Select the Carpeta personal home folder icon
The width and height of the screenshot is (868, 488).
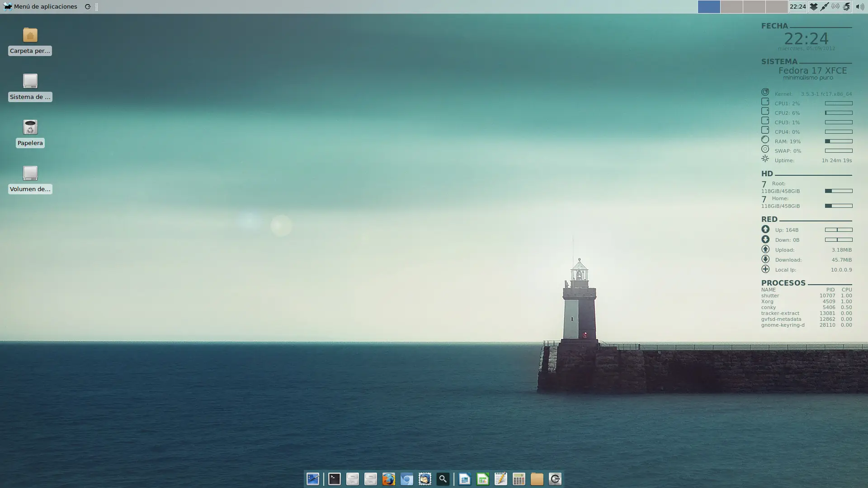30,36
